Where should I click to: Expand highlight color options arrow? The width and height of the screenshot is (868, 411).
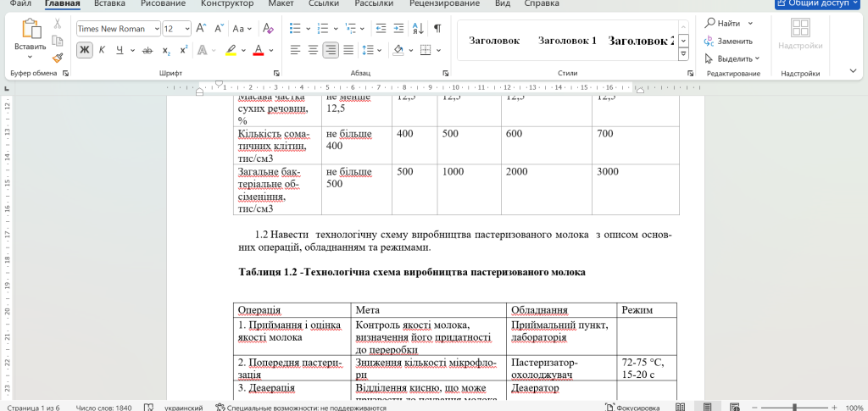(x=243, y=50)
